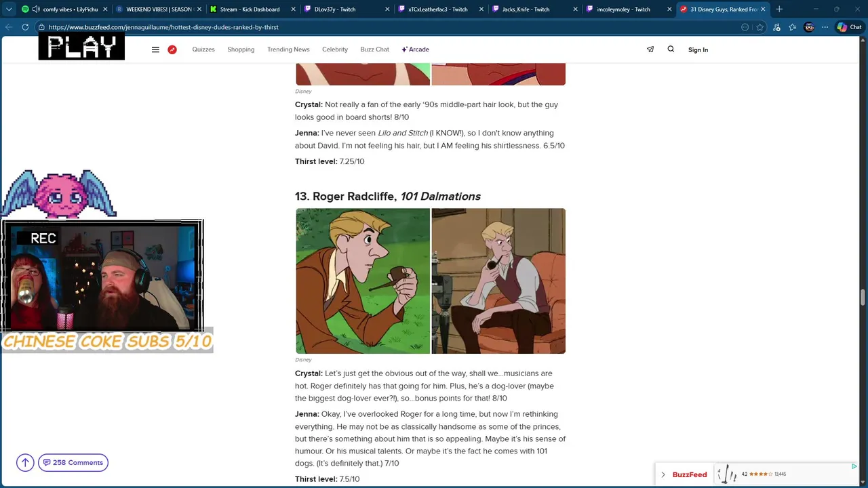Click the red BuzzFeed trending arrow logo

[x=172, y=49]
